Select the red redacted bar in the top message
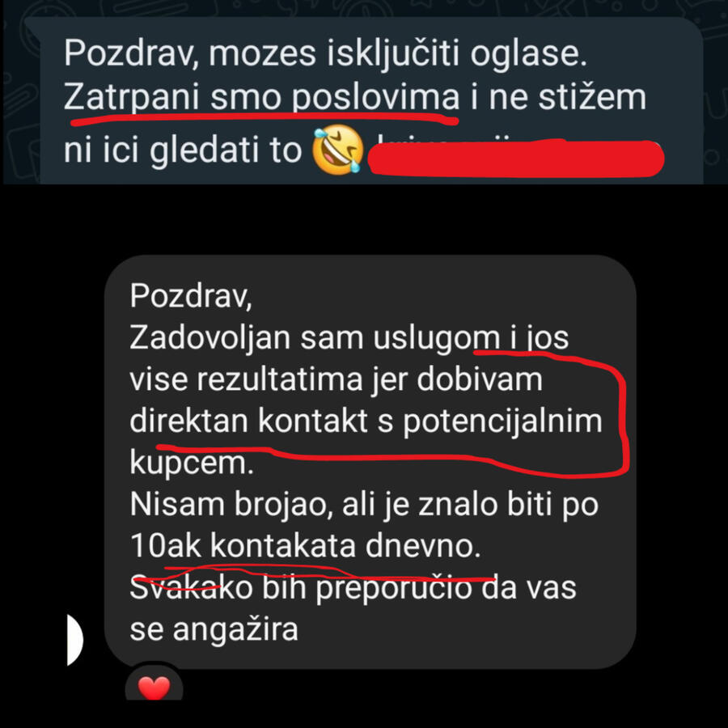728x728 pixels. coord(515,158)
